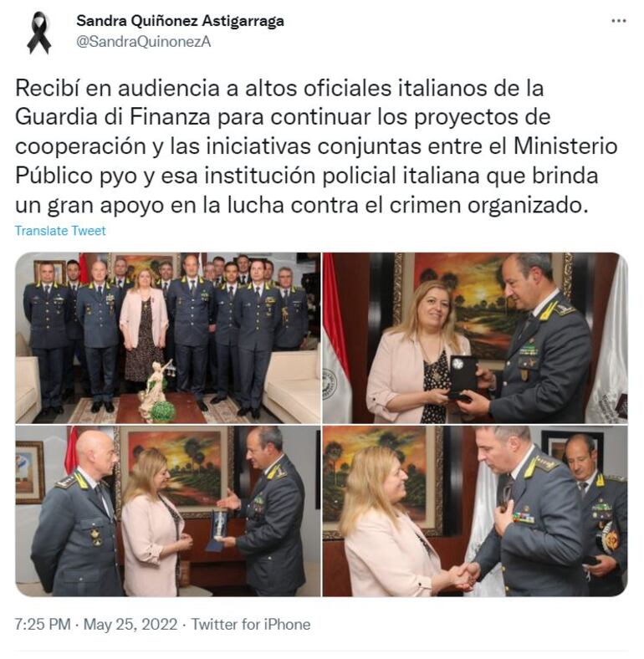Click the black ribbon profile avatar
The width and height of the screenshot is (644, 659).
click(x=39, y=33)
